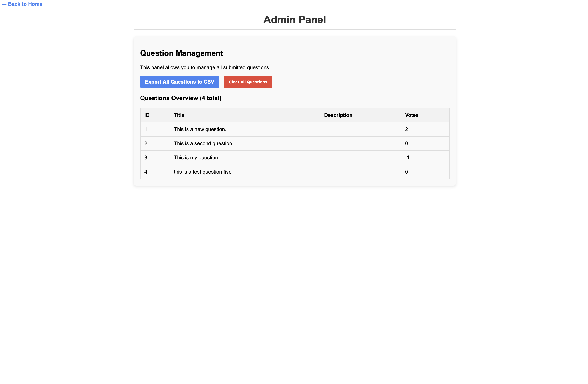Click the title 'This is a second question.'
Viewport: 588px width, 384px height.
pyautogui.click(x=203, y=143)
